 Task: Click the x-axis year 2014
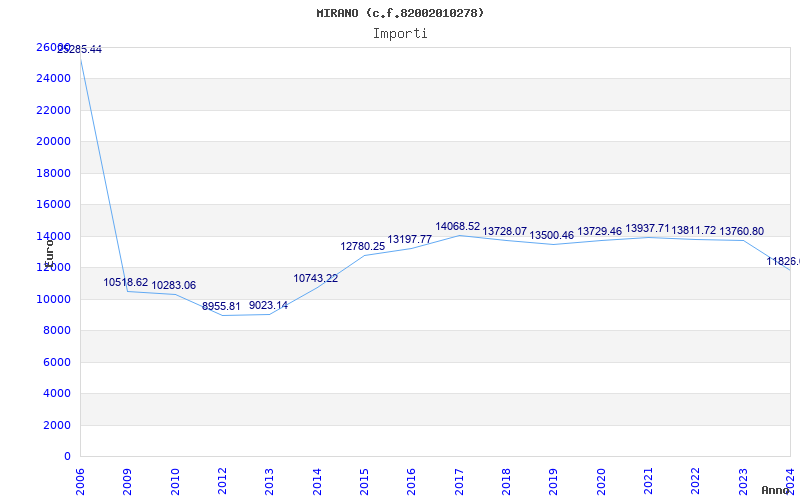tap(317, 482)
